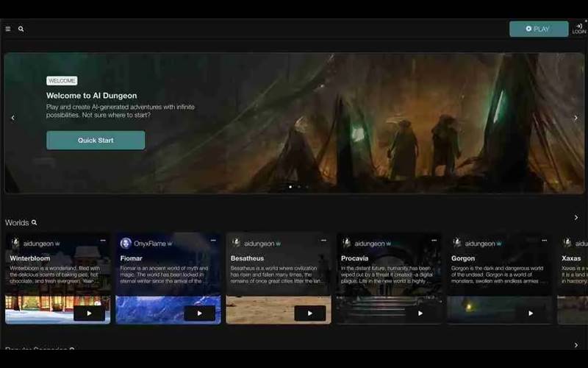588x368 pixels.
Task: Play the Gorgon world
Action: [530, 313]
